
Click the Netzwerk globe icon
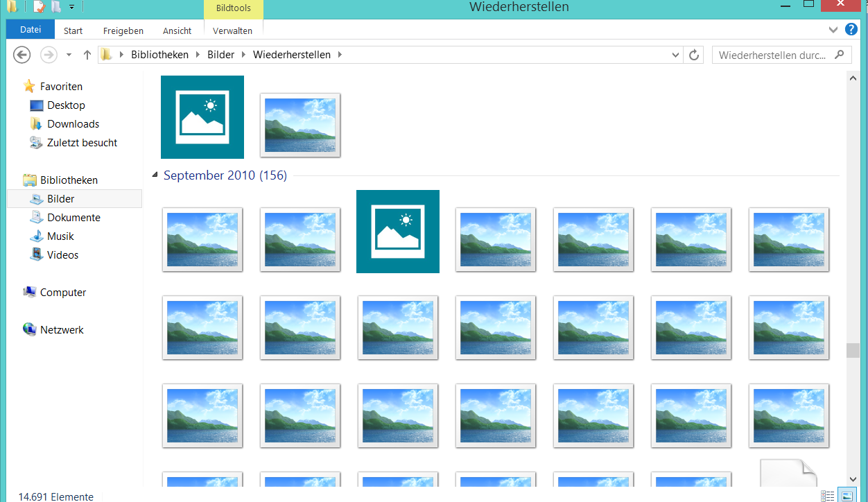(x=30, y=329)
